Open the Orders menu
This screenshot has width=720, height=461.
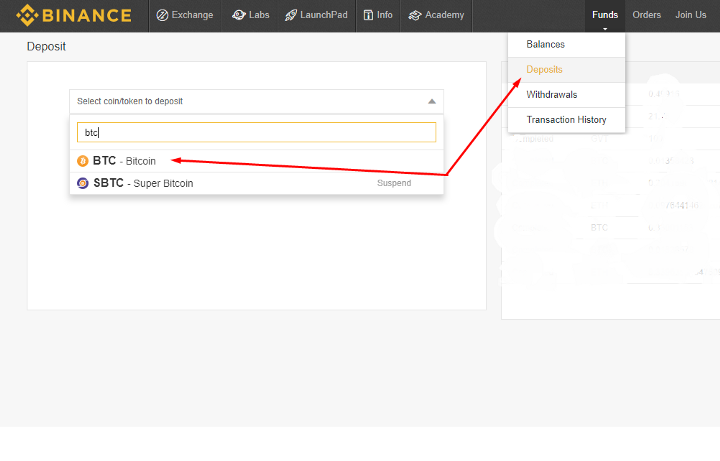647,15
